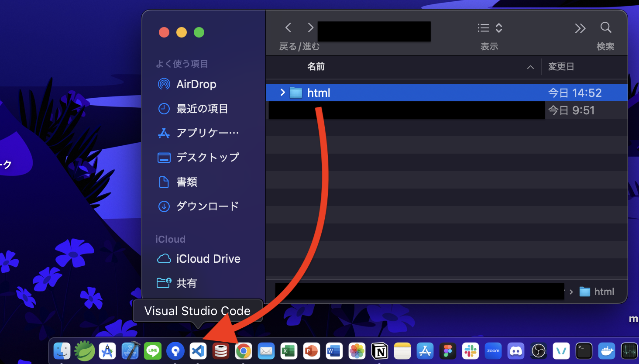Screen dimensions: 639x364
Task: Go back using the back arrow
Action: click(288, 27)
